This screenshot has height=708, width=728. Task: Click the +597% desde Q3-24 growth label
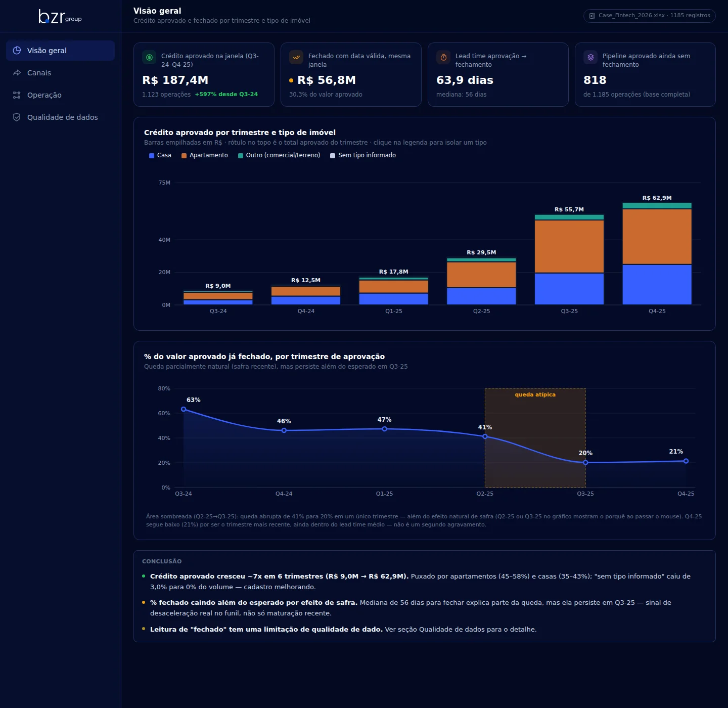(226, 95)
